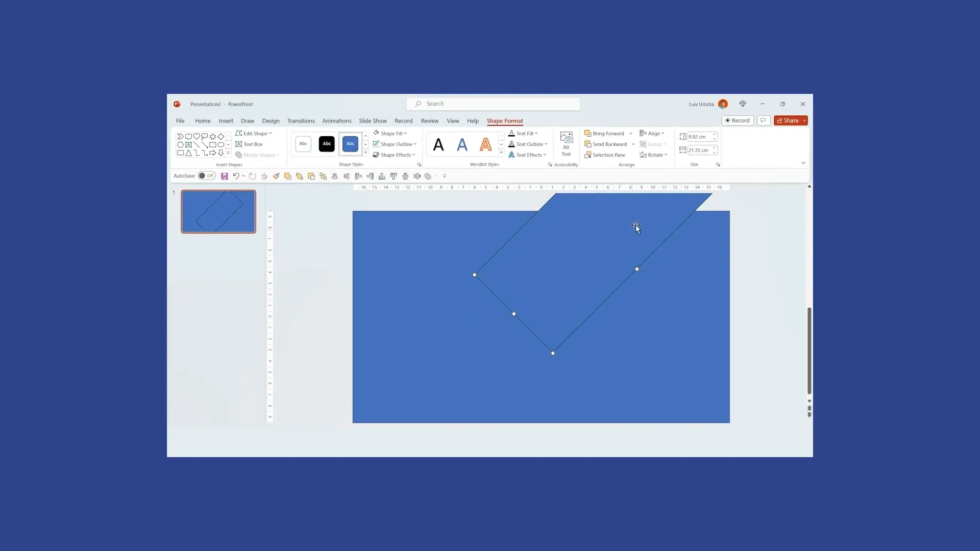Open the Rotate dropdown
The height and width of the screenshot is (551, 980).
coord(653,155)
